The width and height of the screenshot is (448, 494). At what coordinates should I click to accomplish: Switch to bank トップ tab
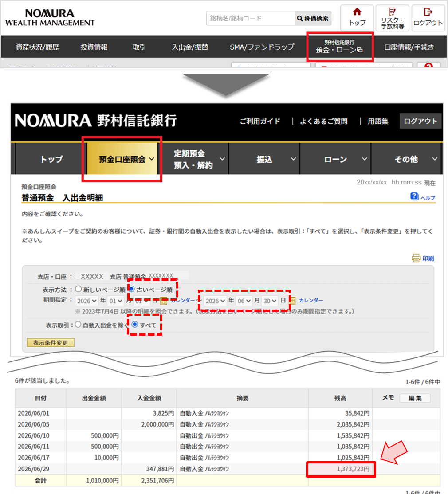click(x=51, y=159)
